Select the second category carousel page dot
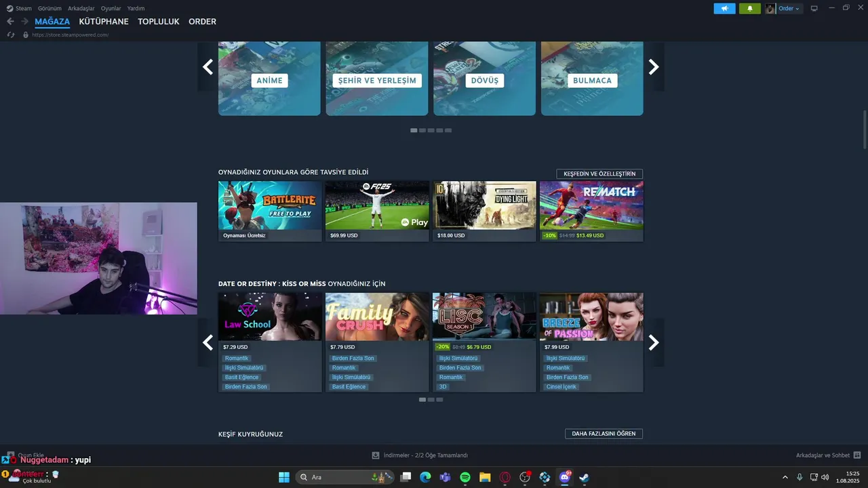This screenshot has height=488, width=868. 422,130
